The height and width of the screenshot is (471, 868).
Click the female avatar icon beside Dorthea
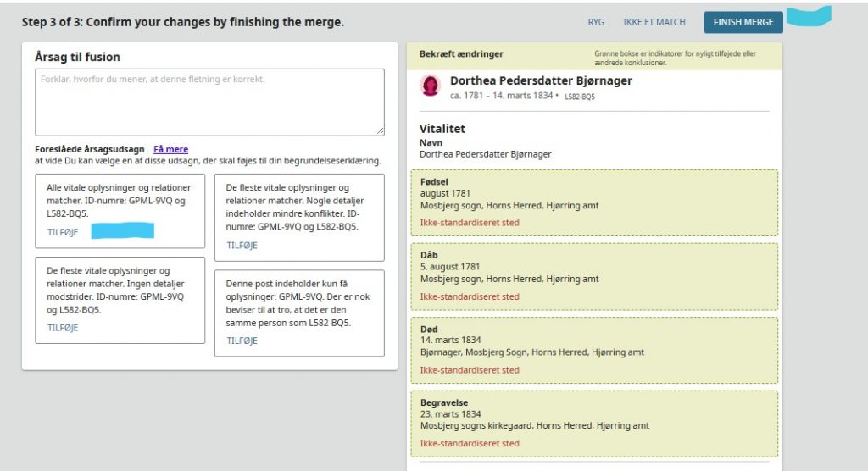[x=431, y=86]
